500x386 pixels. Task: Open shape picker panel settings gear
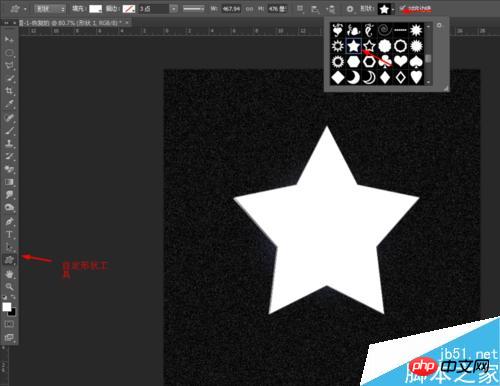point(439,25)
